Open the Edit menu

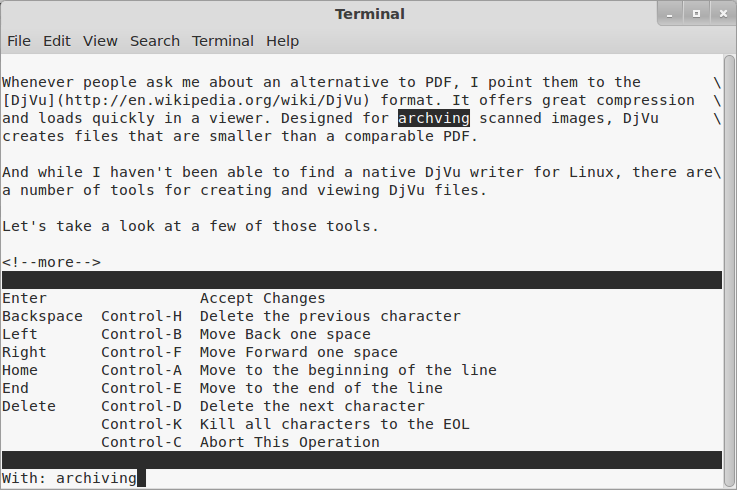click(x=57, y=41)
